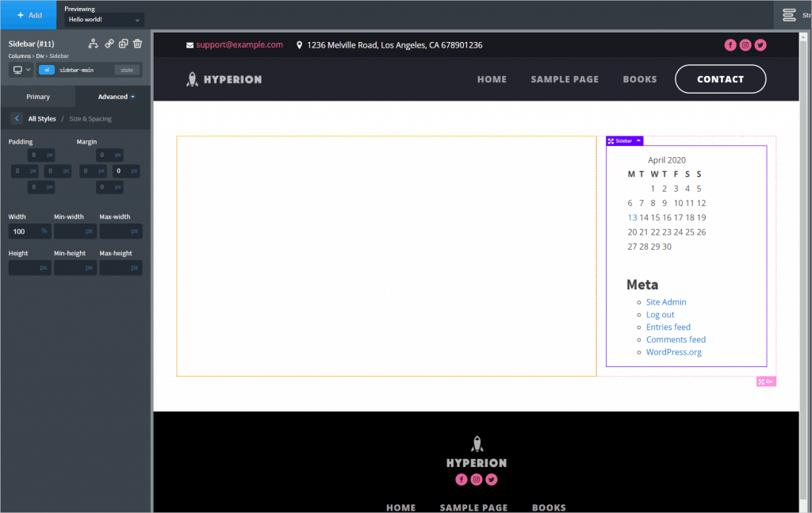Click the header Facebook icon
Viewport: 812px width, 513px height.
(x=730, y=45)
